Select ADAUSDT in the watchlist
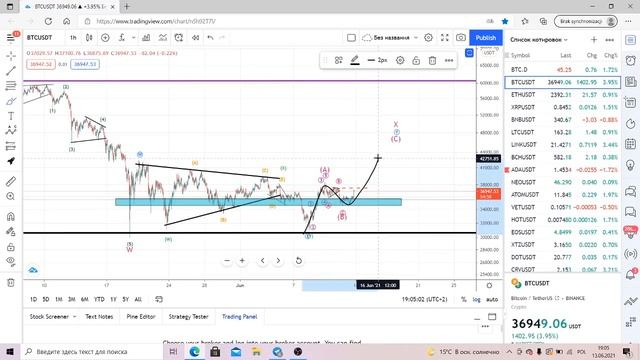 563,170
